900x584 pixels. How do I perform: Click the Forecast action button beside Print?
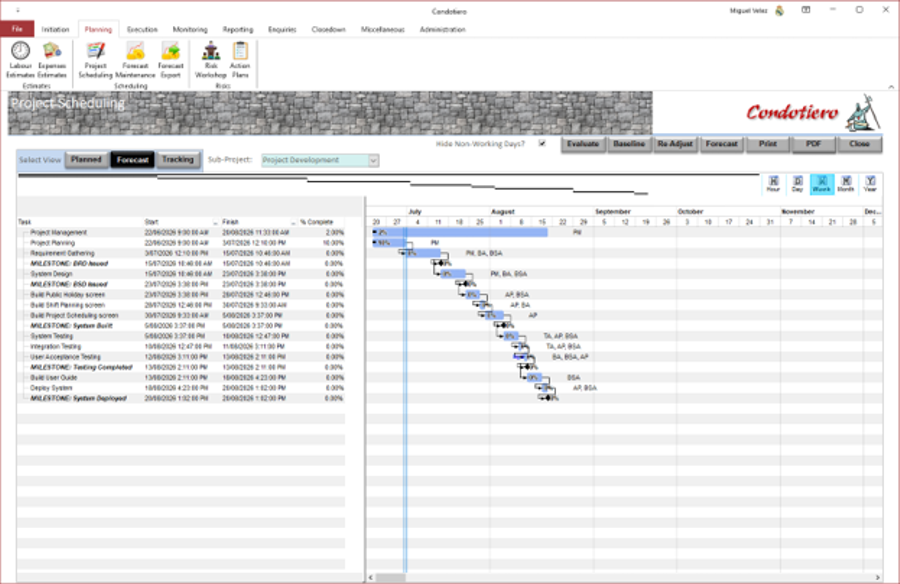pyautogui.click(x=721, y=144)
